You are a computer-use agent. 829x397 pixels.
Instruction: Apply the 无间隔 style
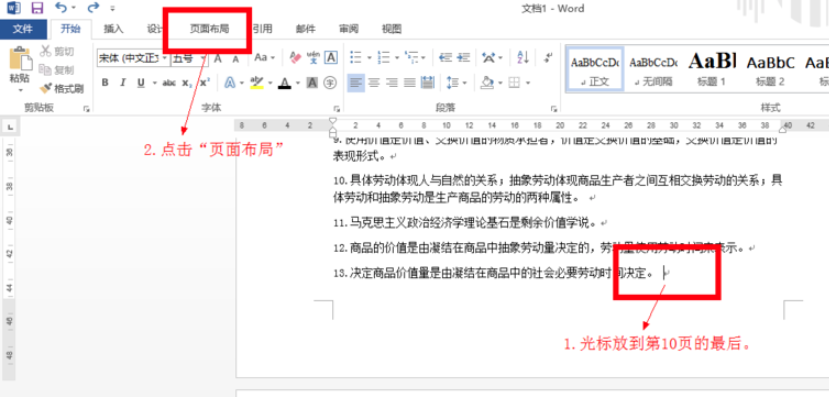(653, 69)
